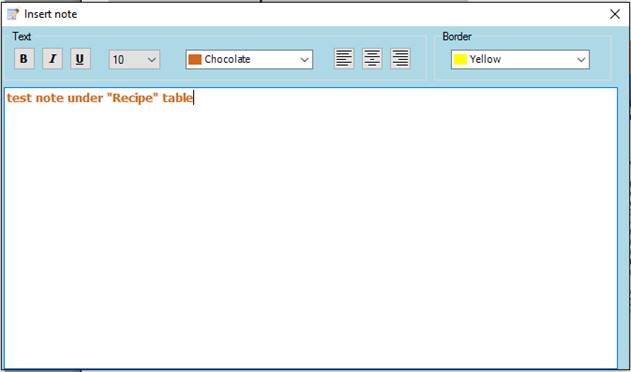Click the Insert note window icon

click(13, 14)
